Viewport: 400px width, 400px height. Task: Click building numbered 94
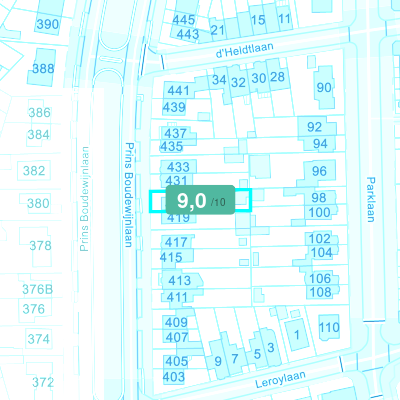320,144
